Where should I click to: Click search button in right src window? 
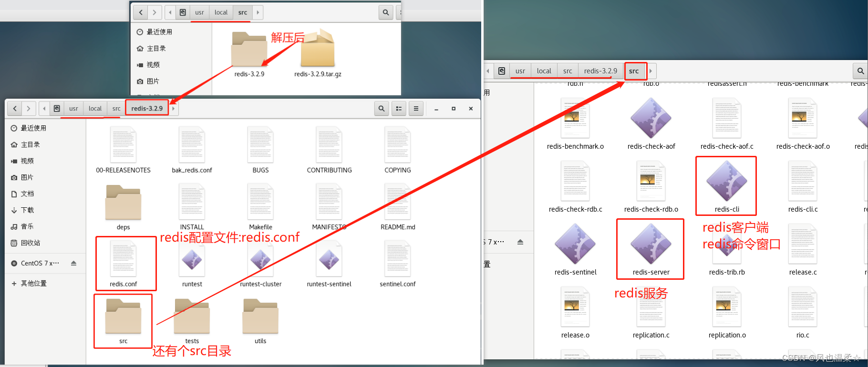(860, 71)
